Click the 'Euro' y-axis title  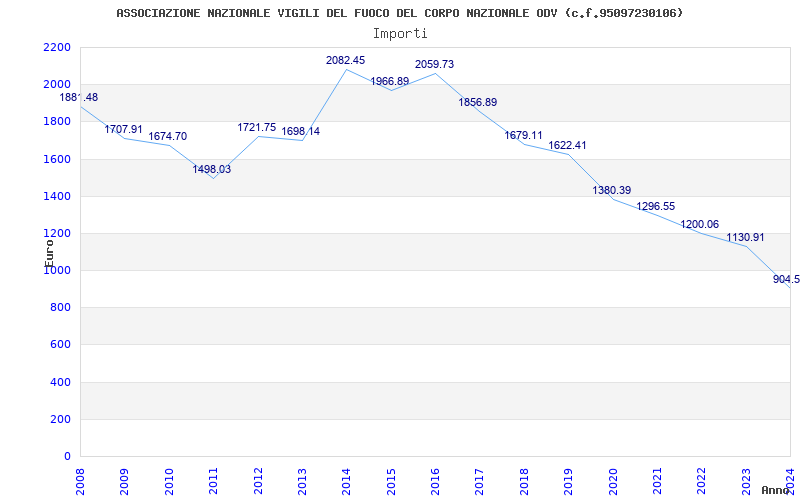click(x=49, y=253)
